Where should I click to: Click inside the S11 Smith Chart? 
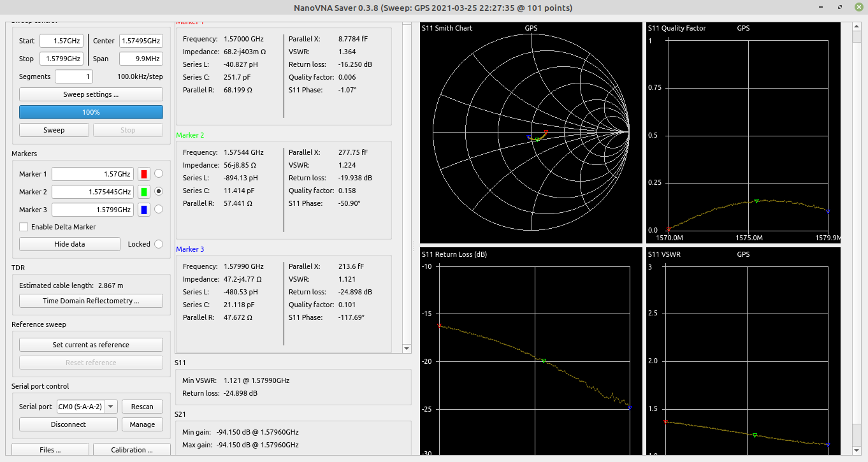(x=531, y=133)
